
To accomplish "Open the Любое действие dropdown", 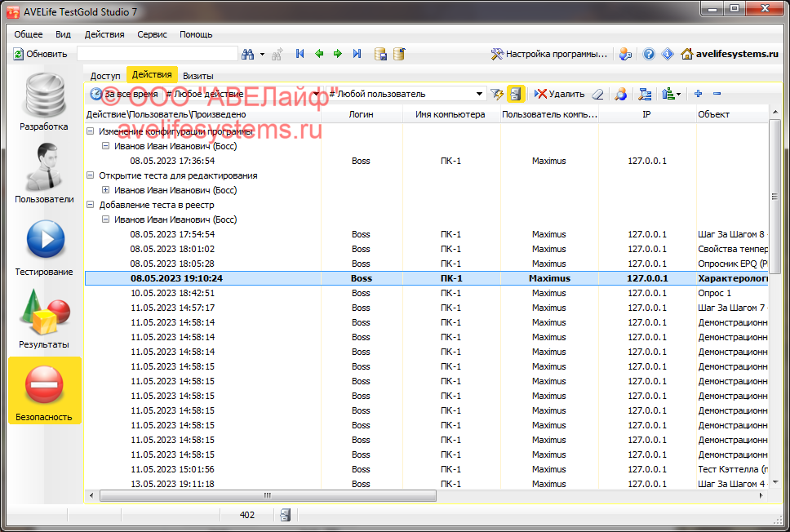I will pyautogui.click(x=315, y=94).
